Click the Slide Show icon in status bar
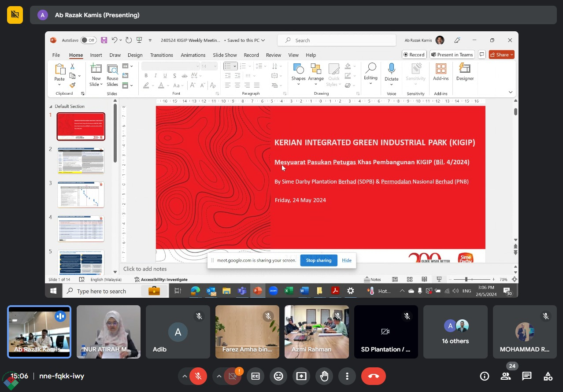 click(439, 279)
